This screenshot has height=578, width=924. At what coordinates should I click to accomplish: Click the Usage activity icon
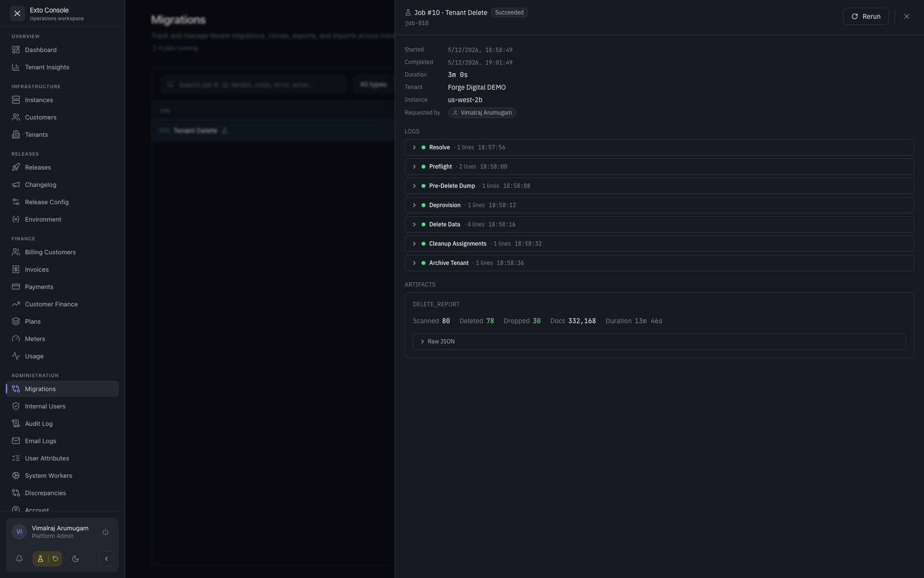16,356
